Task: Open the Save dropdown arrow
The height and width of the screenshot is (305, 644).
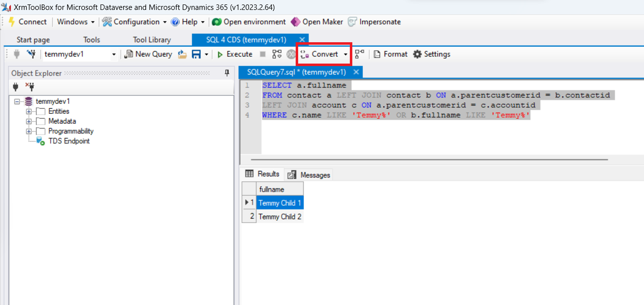Action: point(206,54)
